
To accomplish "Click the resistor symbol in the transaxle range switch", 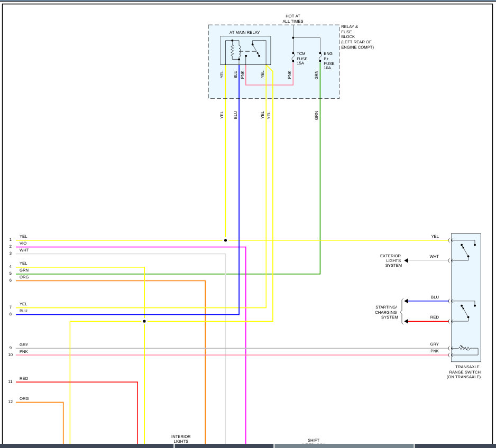I will click(x=464, y=348).
